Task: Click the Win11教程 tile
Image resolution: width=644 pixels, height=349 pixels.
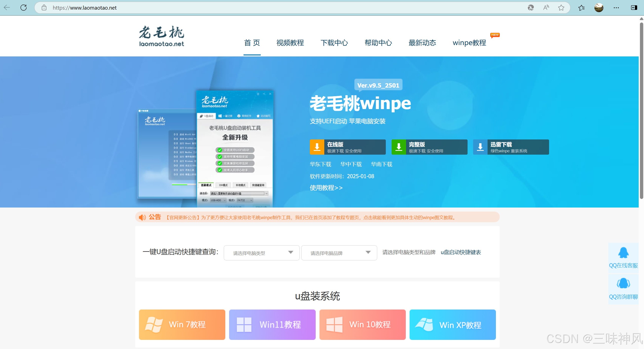Action: pos(272,324)
